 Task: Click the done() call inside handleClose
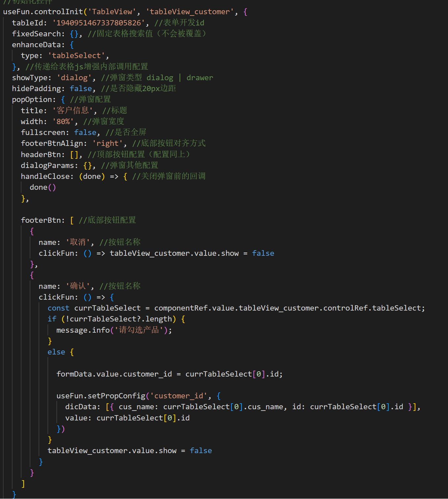(x=43, y=187)
